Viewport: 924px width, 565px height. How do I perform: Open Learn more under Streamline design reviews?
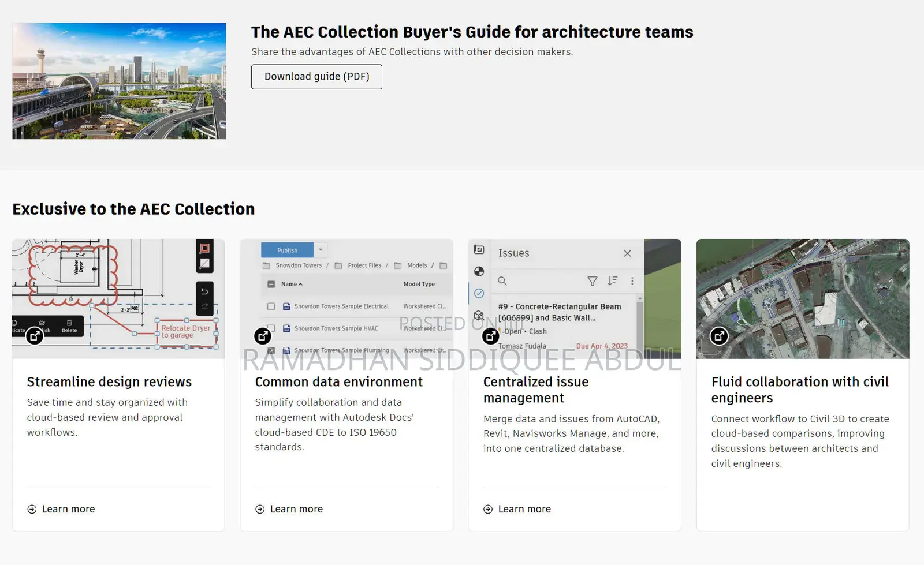[x=61, y=509]
